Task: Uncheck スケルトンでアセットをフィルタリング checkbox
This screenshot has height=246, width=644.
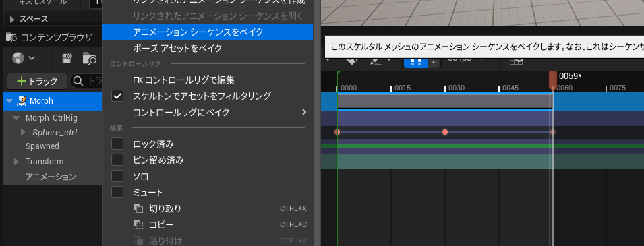Action: 117,96
